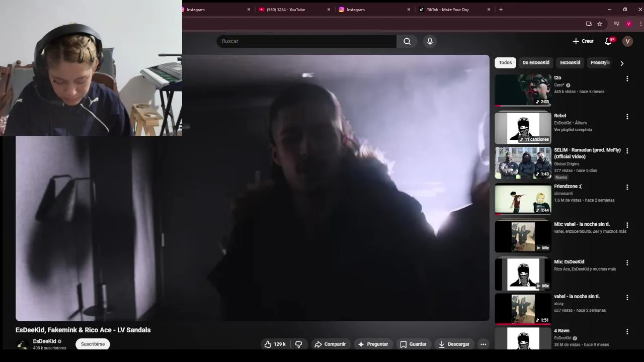644x362 pixels.
Task: Close the TikTok - Make Your Day tab
Action: pos(489,9)
